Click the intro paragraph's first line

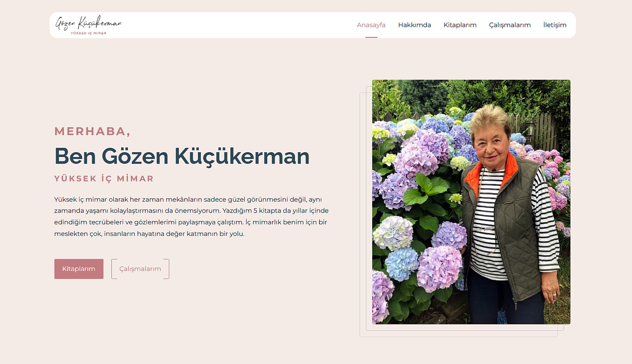tap(188, 199)
